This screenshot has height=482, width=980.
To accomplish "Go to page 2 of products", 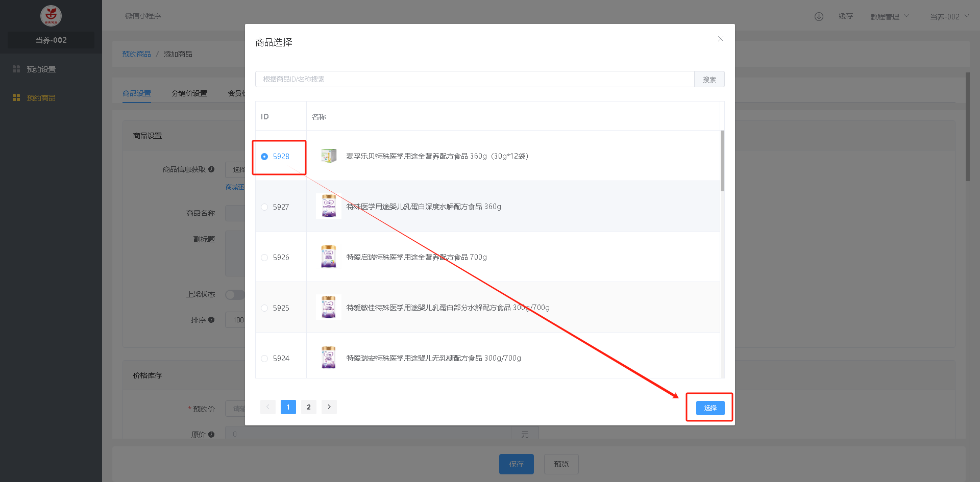I will click(309, 407).
